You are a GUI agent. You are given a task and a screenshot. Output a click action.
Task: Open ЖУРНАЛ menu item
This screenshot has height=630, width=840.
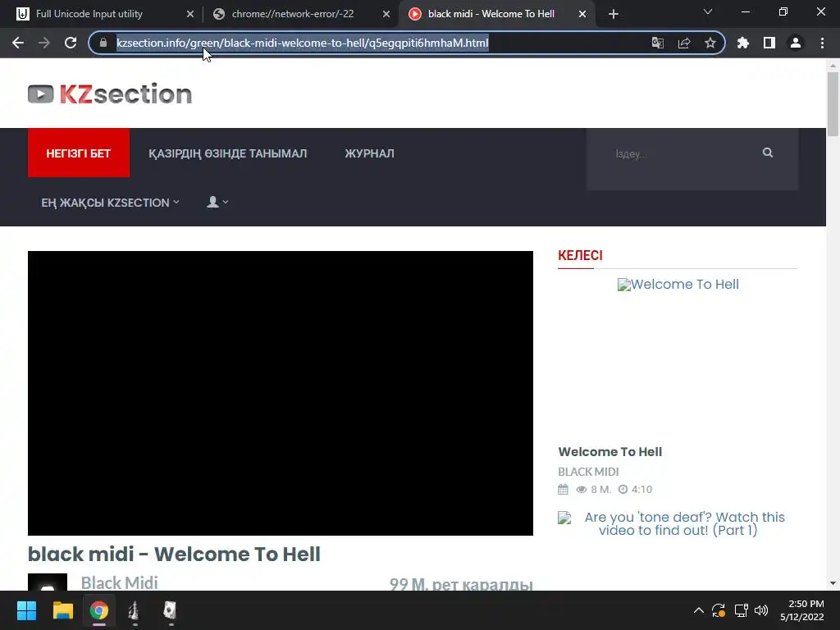pyautogui.click(x=369, y=153)
